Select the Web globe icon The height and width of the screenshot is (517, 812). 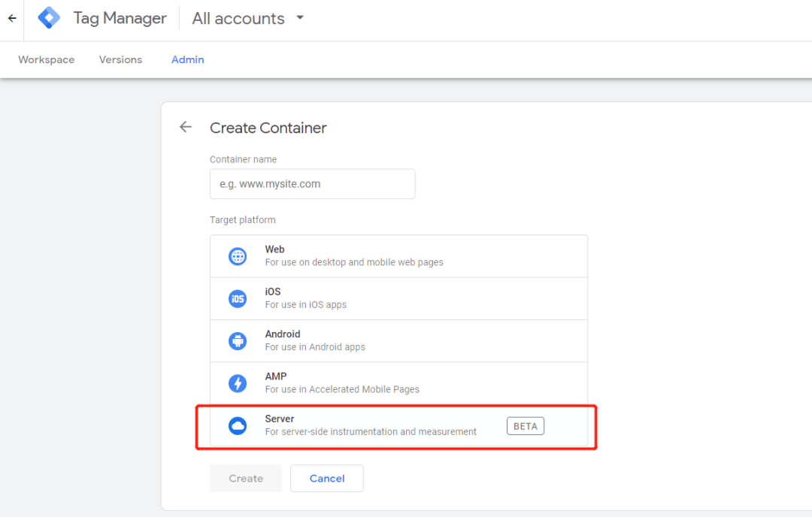pyautogui.click(x=238, y=256)
